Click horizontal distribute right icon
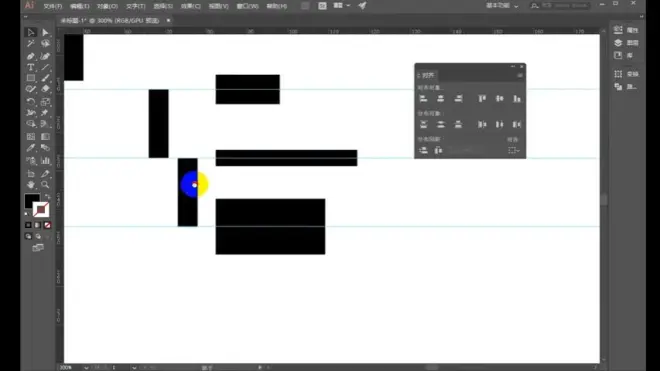The image size is (660, 371). click(x=517, y=124)
